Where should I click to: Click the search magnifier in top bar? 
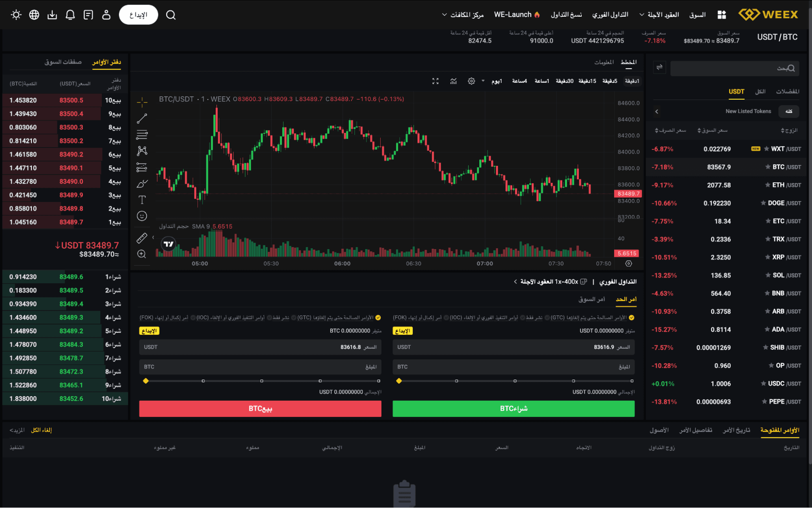pyautogui.click(x=171, y=15)
